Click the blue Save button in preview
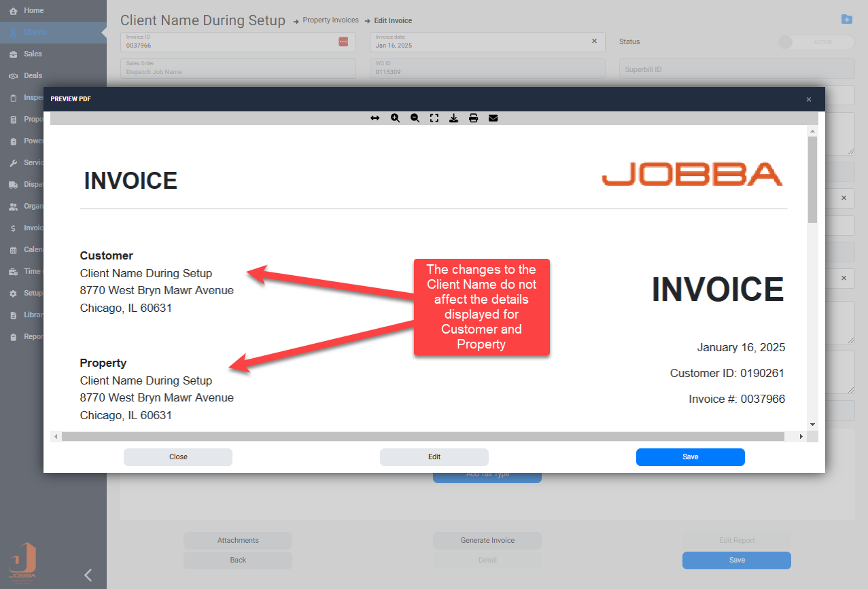Screen dimensions: 868x589 pyautogui.click(x=690, y=457)
